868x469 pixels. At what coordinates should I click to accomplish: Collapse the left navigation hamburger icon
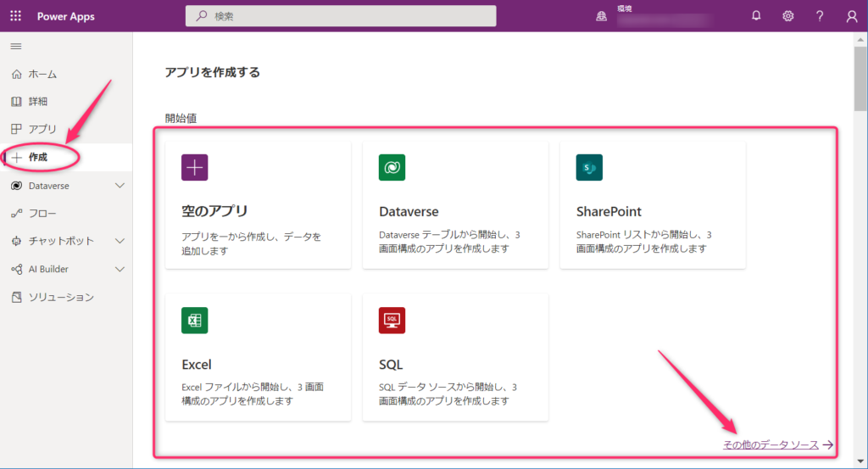pyautogui.click(x=16, y=47)
